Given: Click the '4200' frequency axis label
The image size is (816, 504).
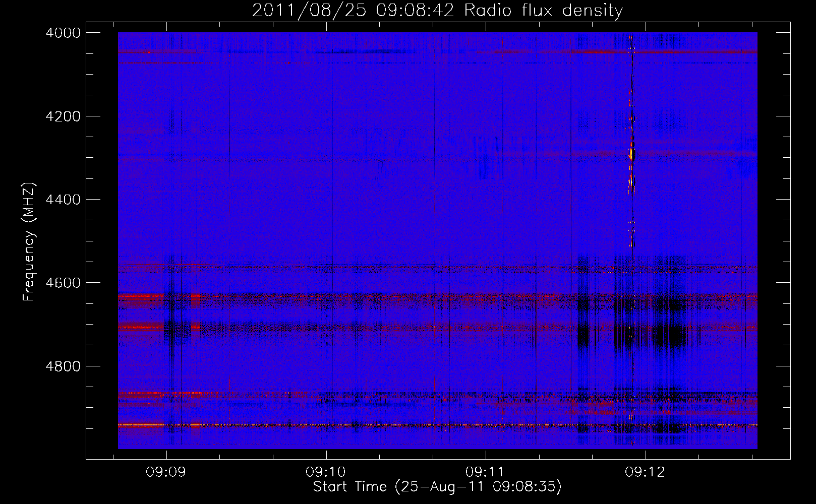Looking at the screenshot, I should 63,116.
